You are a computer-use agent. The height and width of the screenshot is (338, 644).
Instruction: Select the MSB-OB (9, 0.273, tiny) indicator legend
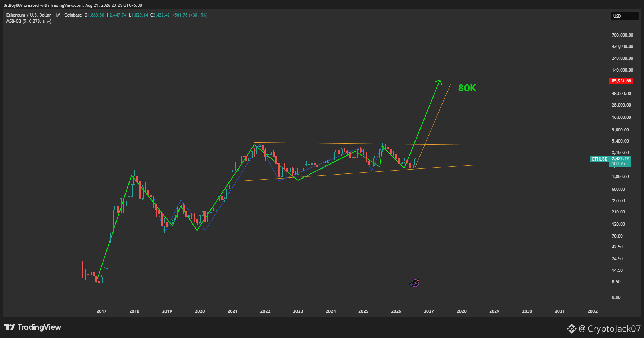pos(29,21)
